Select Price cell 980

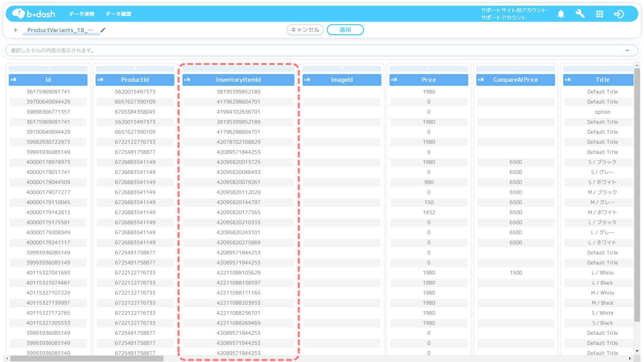429,182
